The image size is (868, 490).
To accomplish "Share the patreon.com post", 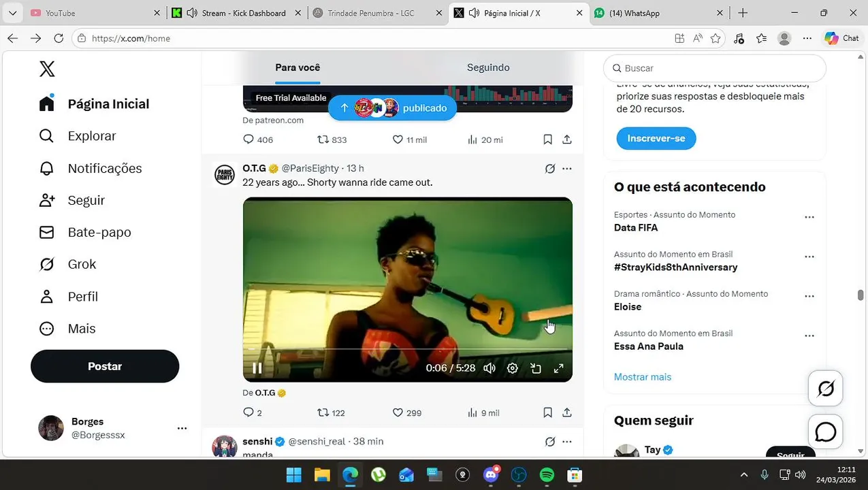I will coord(566,140).
